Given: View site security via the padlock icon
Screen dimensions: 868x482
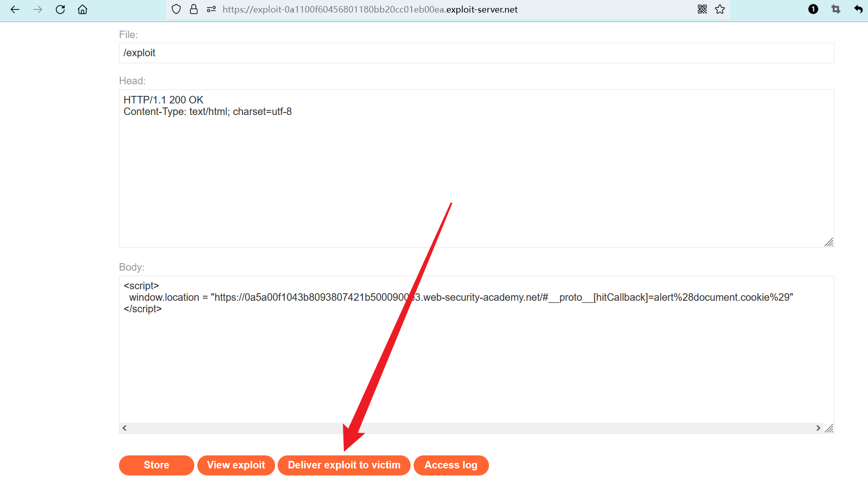Looking at the screenshot, I should point(194,10).
